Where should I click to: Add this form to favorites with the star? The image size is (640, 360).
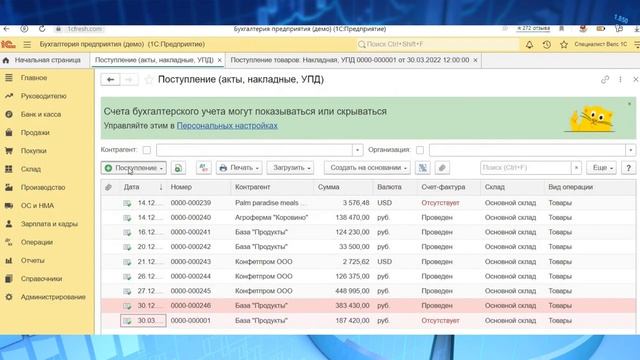tap(149, 80)
